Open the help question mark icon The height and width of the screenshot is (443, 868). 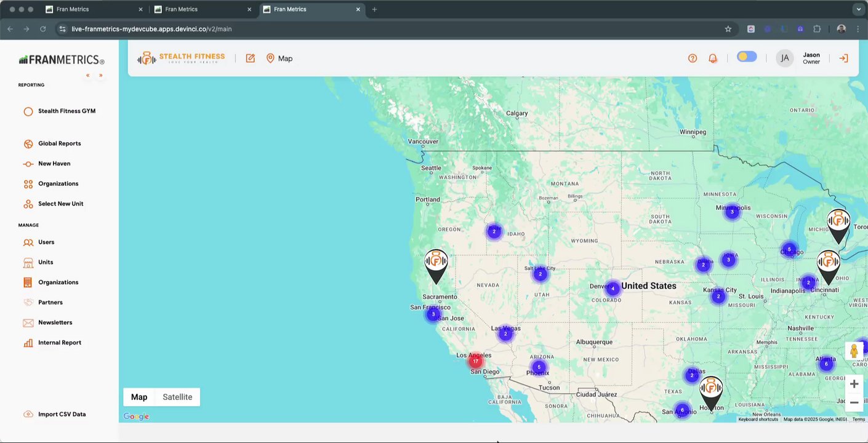pos(693,58)
